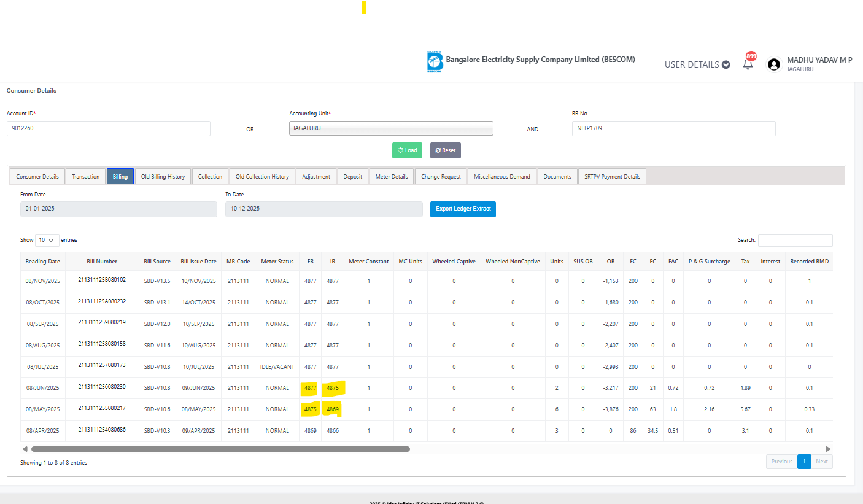The height and width of the screenshot is (504, 863).
Task: Open the Meter Details tab
Action: click(392, 177)
